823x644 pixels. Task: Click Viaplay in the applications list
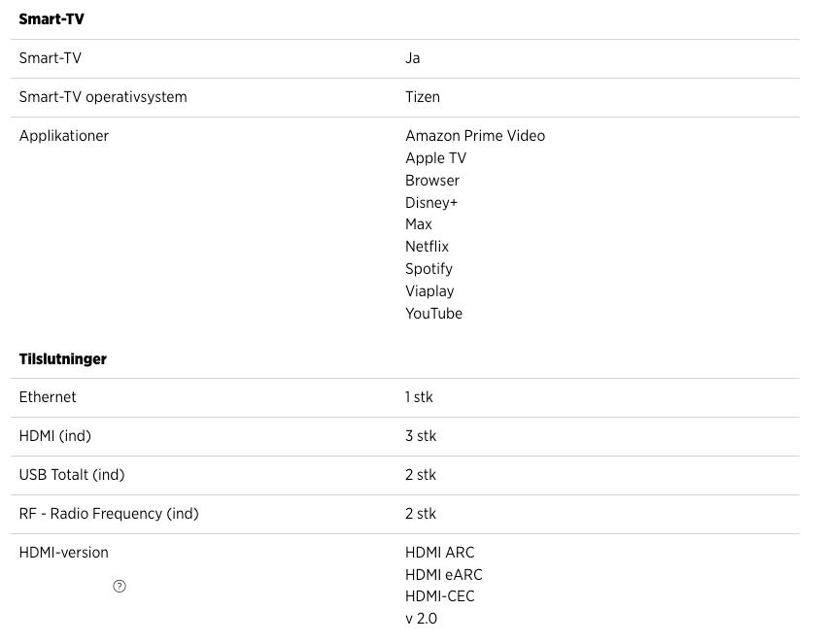click(x=429, y=291)
